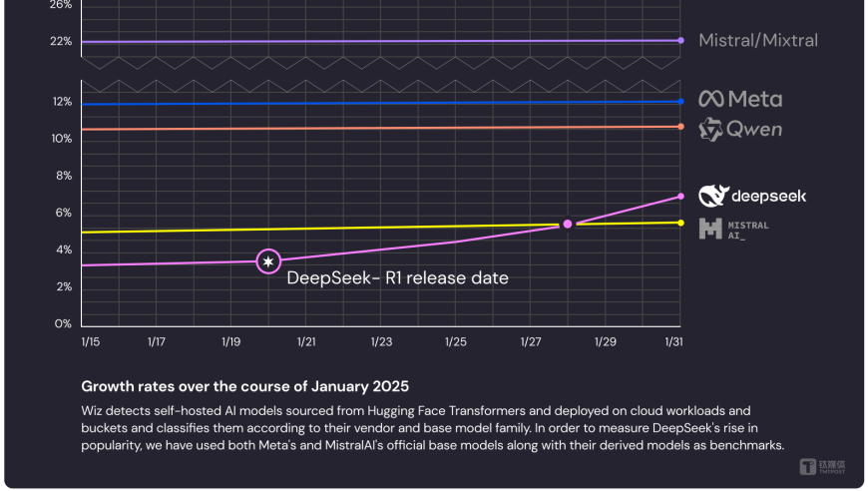868x491 pixels.
Task: Click the 1/21 x-axis date label
Action: [306, 341]
